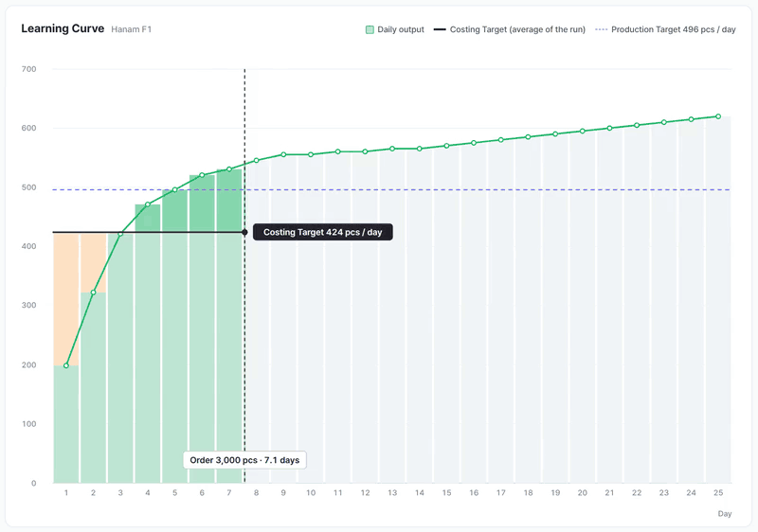Screen dimensions: 758x532
Task: Click the Learning Curve title
Action: pos(63,28)
